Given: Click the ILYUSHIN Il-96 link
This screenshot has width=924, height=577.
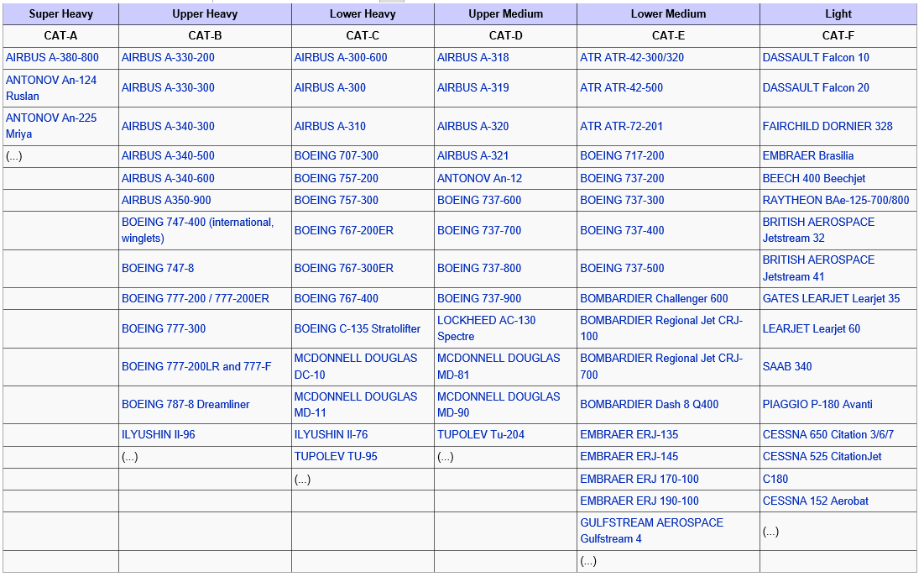Looking at the screenshot, I should 159,435.
